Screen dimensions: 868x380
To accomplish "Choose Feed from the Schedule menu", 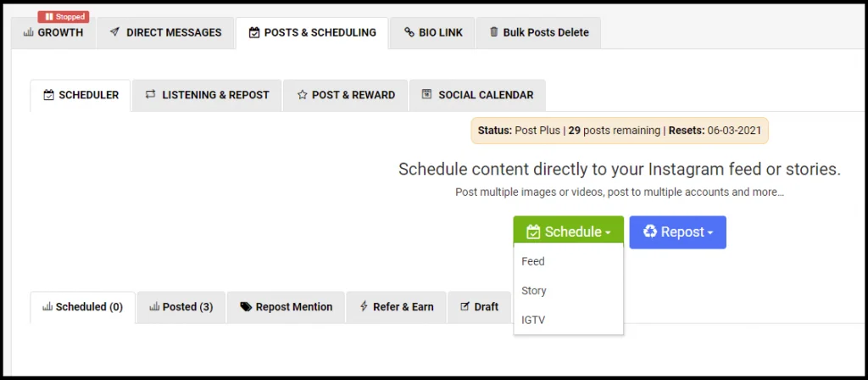I will click(533, 261).
